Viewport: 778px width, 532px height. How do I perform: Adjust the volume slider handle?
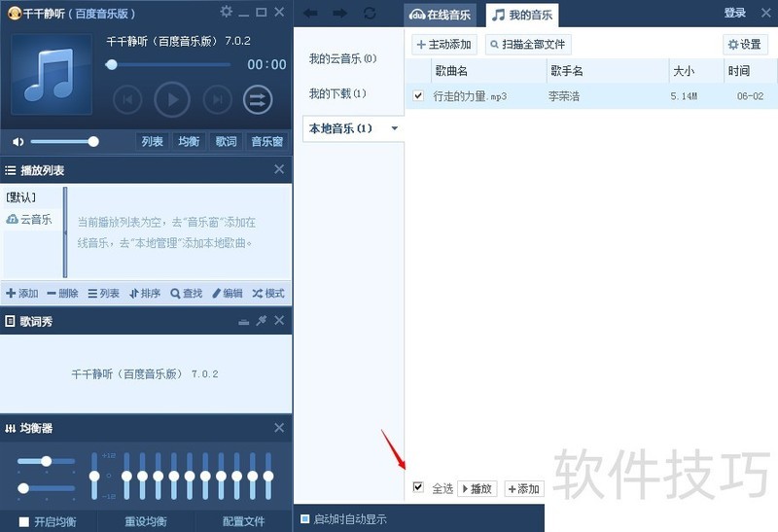[x=93, y=142]
